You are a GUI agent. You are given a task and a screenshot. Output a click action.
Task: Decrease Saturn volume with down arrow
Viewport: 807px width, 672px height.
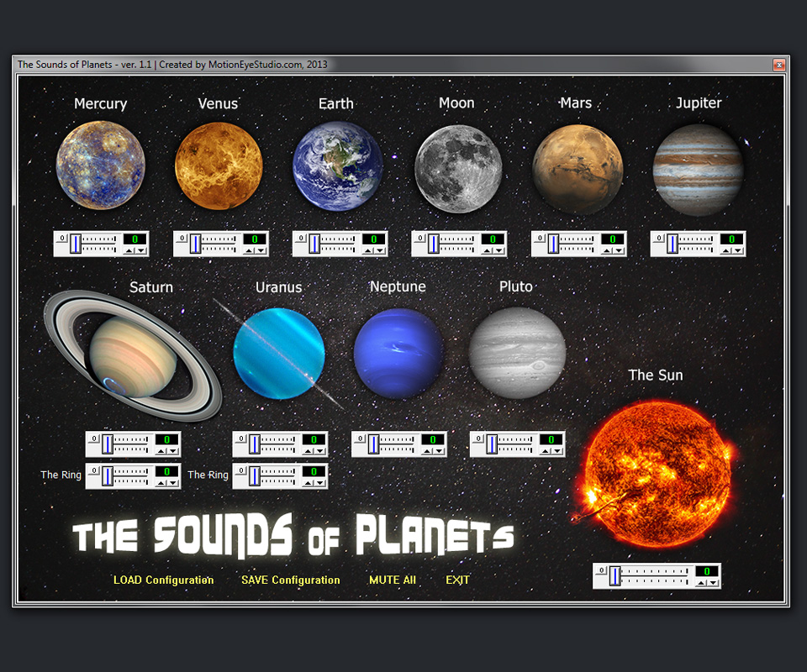point(173,451)
